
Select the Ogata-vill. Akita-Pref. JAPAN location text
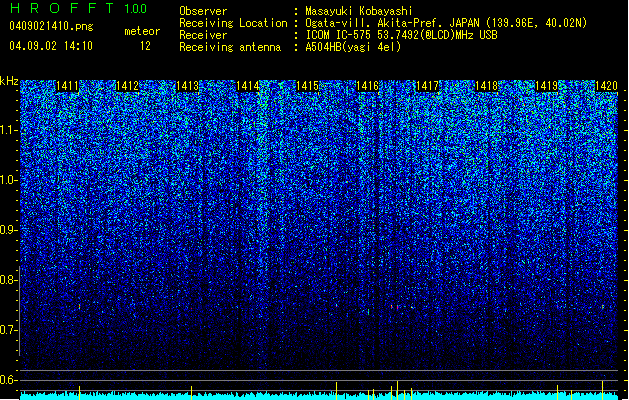[x=446, y=23]
